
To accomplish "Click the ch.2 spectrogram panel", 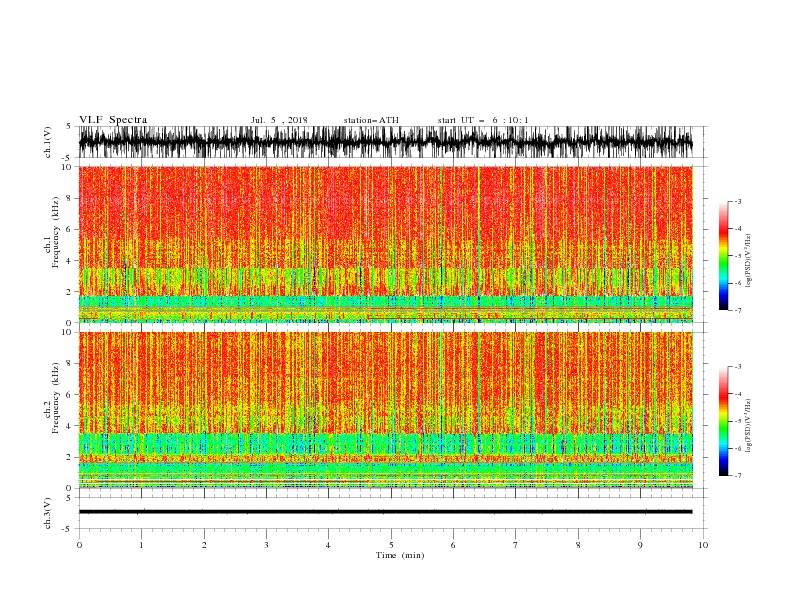I will point(386,410).
